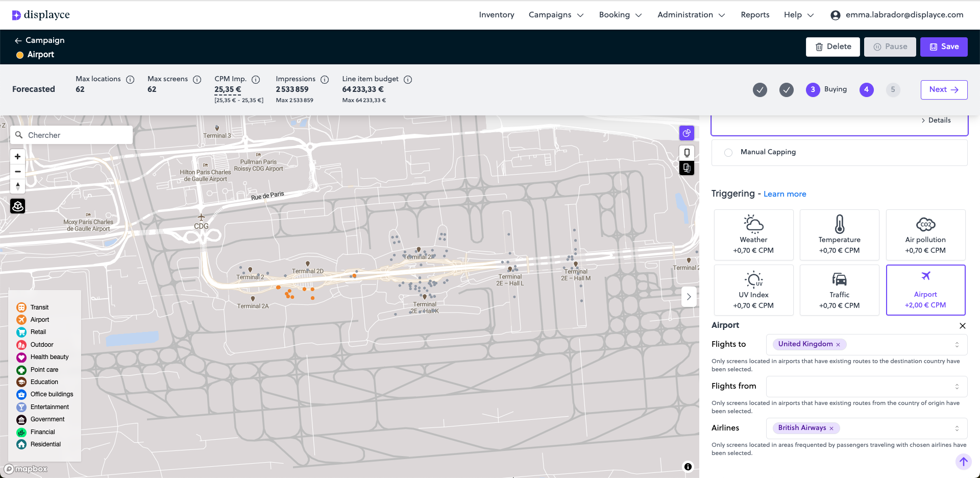
Task: Open the Inventory page
Action: point(496,15)
